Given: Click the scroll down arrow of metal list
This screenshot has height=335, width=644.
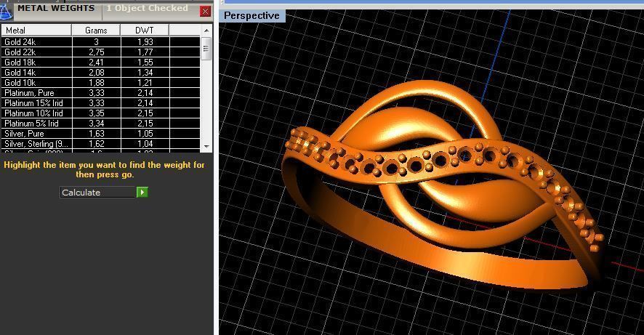Looking at the screenshot, I should 206,147.
